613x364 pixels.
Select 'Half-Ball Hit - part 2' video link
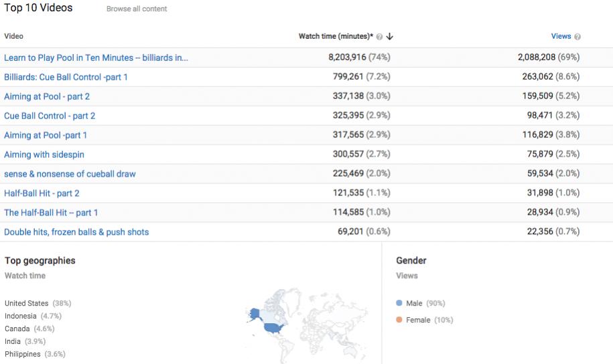pos(42,193)
